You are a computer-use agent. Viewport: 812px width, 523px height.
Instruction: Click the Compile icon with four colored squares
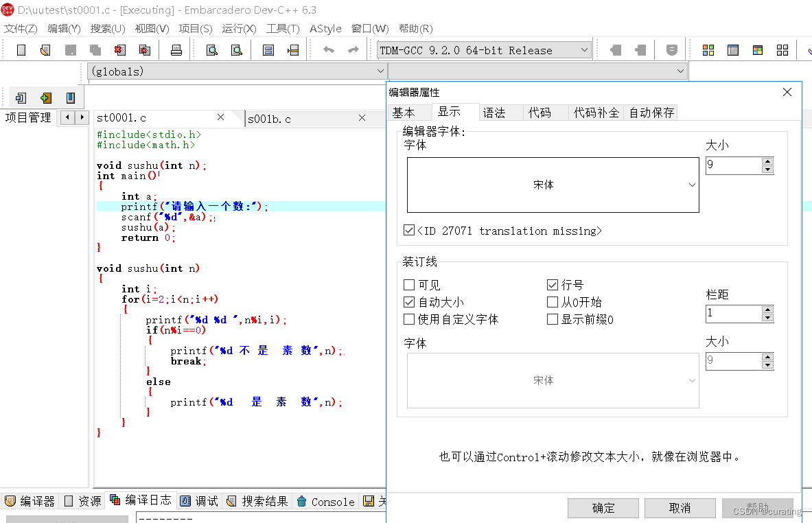coord(708,50)
